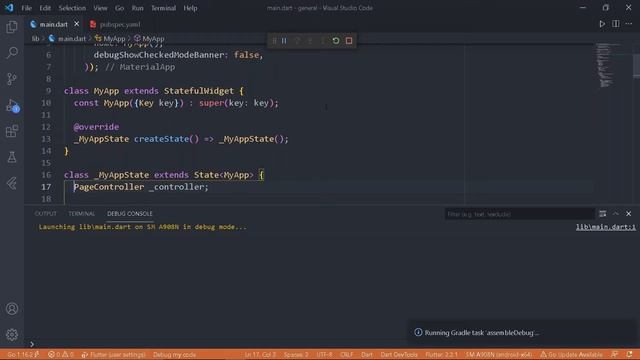
Task: Open the errors and warnings status indicator
Action: (61, 355)
